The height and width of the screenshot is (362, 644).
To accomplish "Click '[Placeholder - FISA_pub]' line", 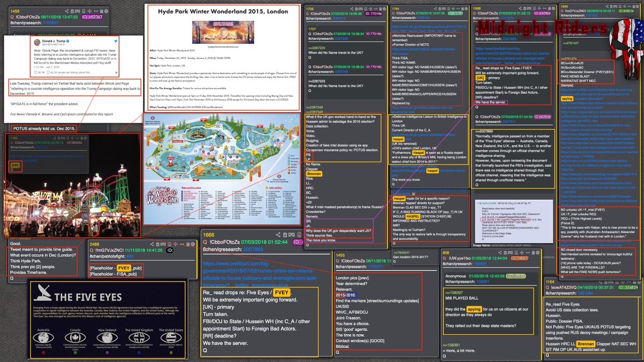I will click(x=113, y=274).
